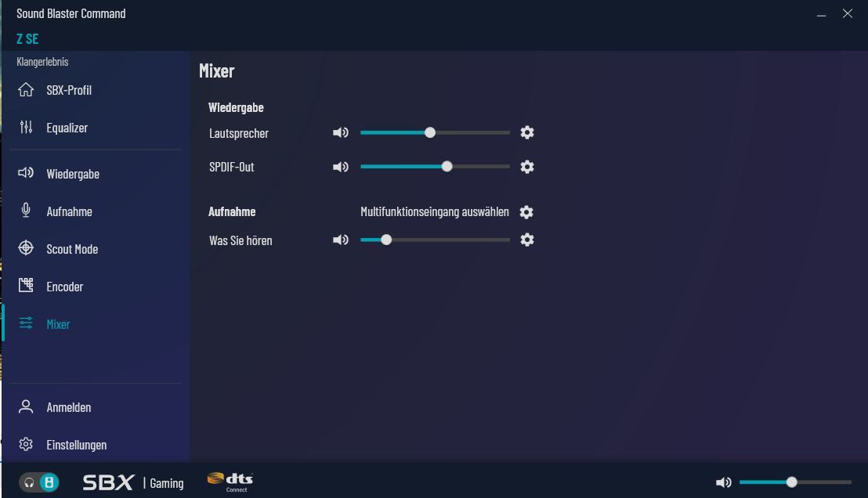This screenshot has width=868, height=498.
Task: Click the Z SE device name
Action: click(x=27, y=39)
